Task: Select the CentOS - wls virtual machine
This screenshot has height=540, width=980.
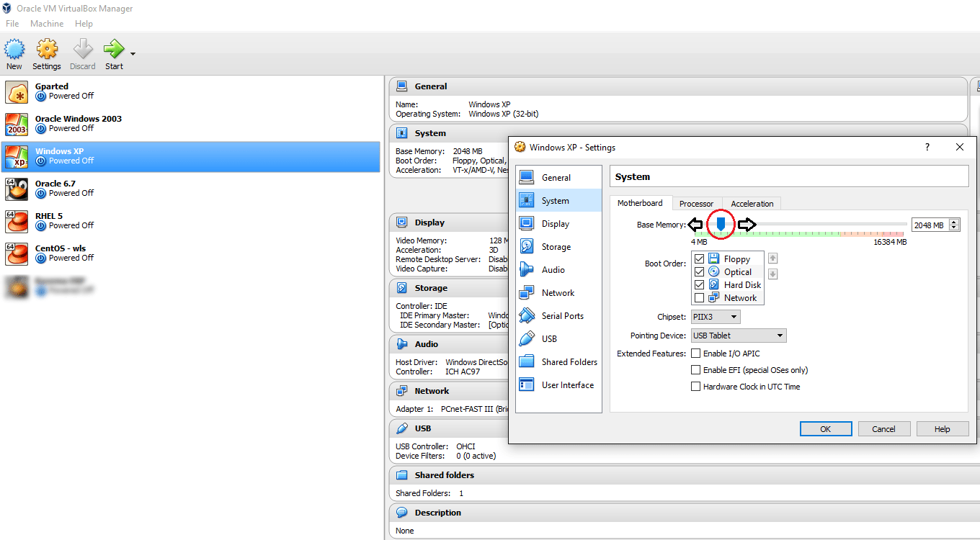Action: click(x=190, y=253)
